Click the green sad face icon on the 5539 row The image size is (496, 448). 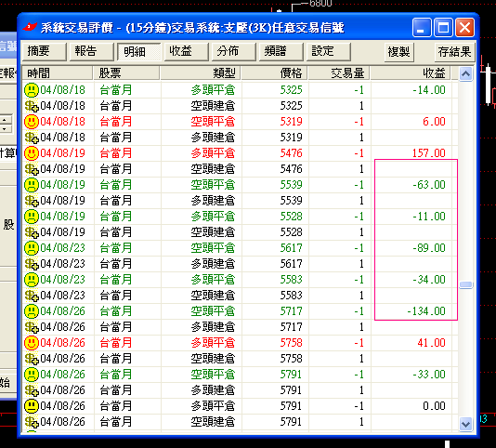(x=32, y=185)
